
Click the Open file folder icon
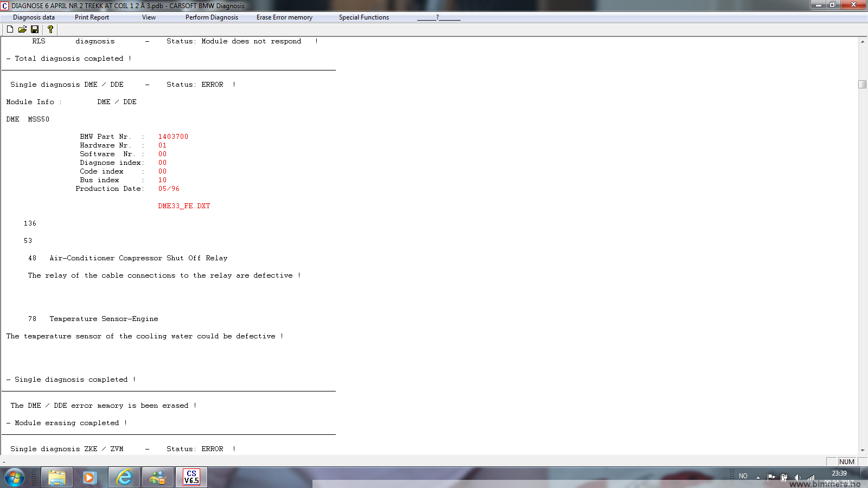[22, 29]
